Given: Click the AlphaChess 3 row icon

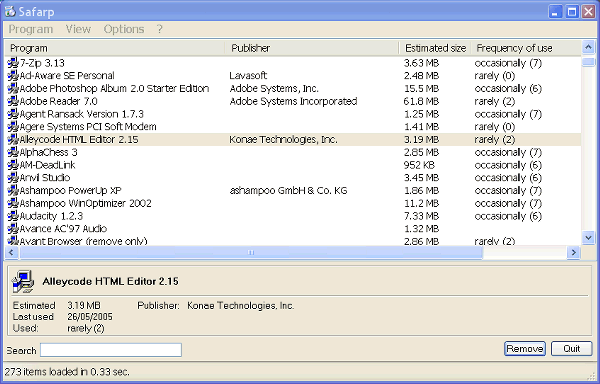Looking at the screenshot, I should 13,152.
